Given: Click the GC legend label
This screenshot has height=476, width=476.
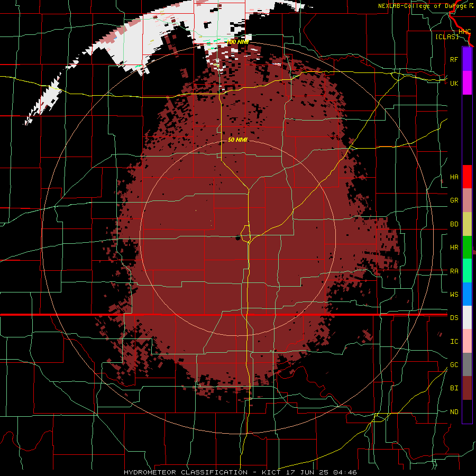Looking at the screenshot, I should pyautogui.click(x=454, y=365).
